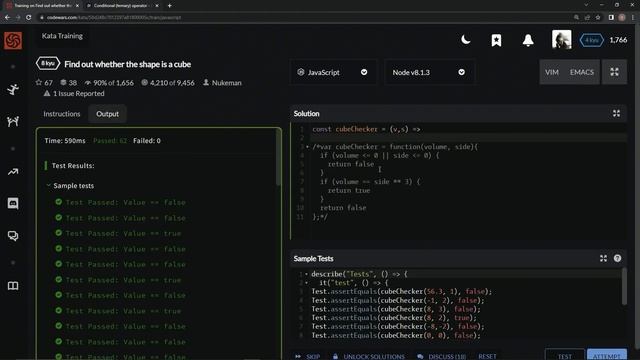Click the 1,766 honor score

point(618,40)
